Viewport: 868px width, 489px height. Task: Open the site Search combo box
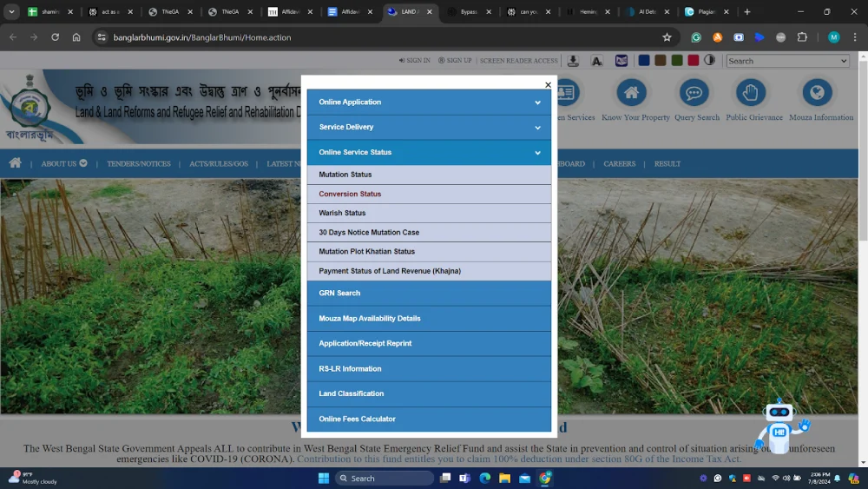click(788, 61)
